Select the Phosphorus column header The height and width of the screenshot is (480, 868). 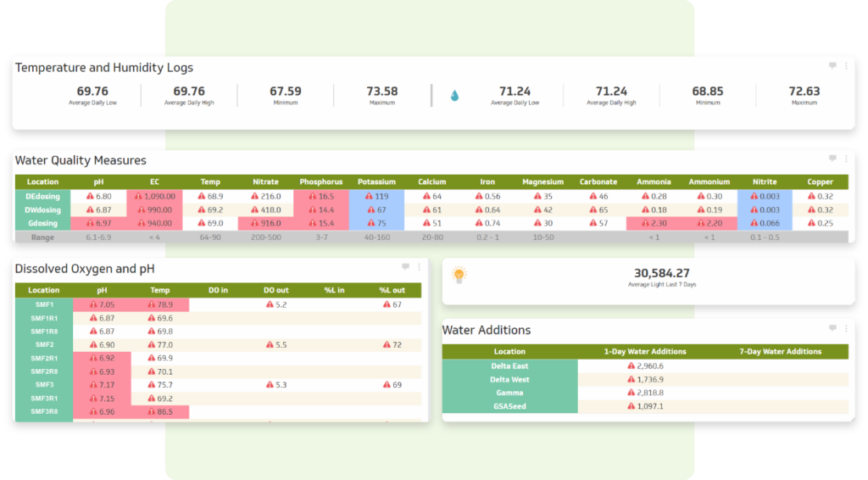tap(320, 181)
